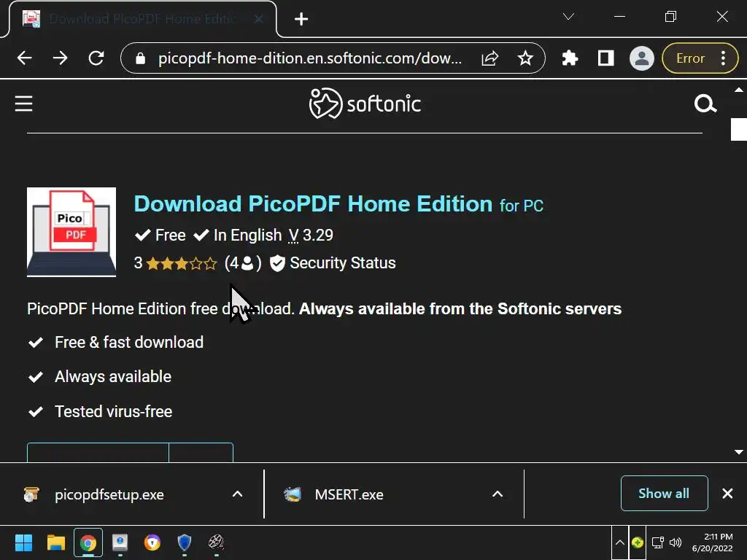Click 'Always available' text
The width and height of the screenshot is (747, 560).
(113, 377)
